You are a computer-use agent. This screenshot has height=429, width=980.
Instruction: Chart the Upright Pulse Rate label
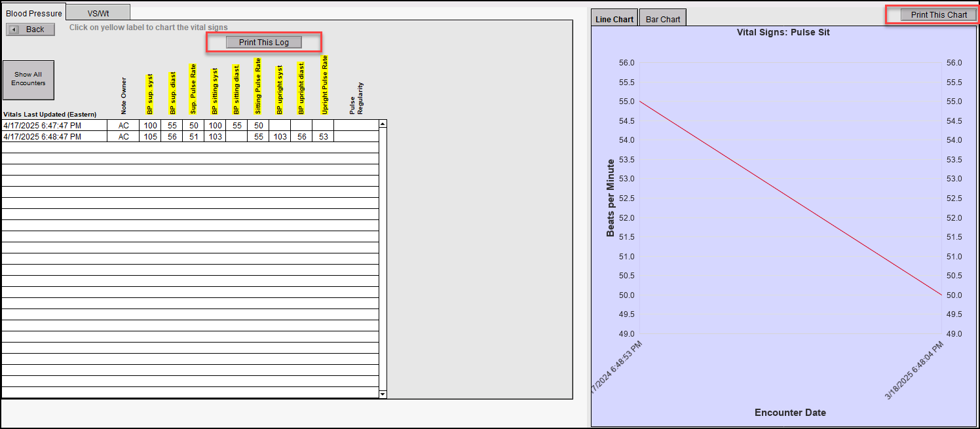[324, 85]
